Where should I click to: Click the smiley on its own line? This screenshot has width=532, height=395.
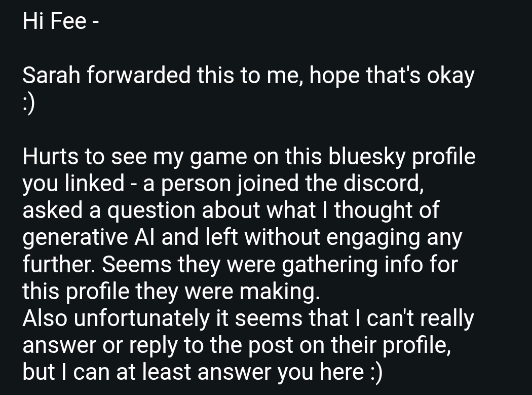(29, 103)
